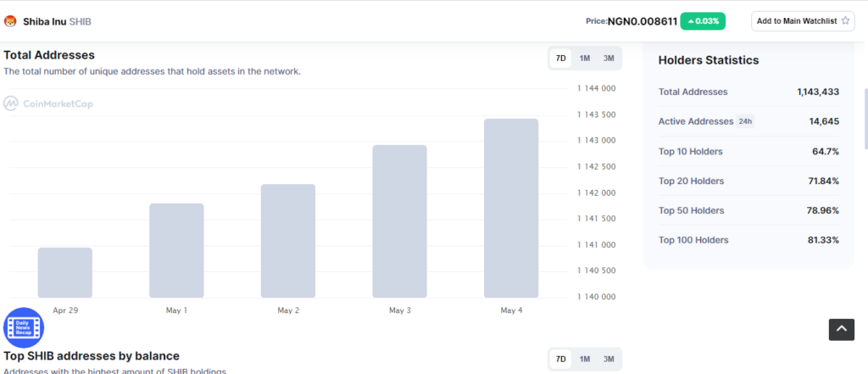Click the total addresses description text
The height and width of the screenshot is (374, 868).
(x=153, y=71)
